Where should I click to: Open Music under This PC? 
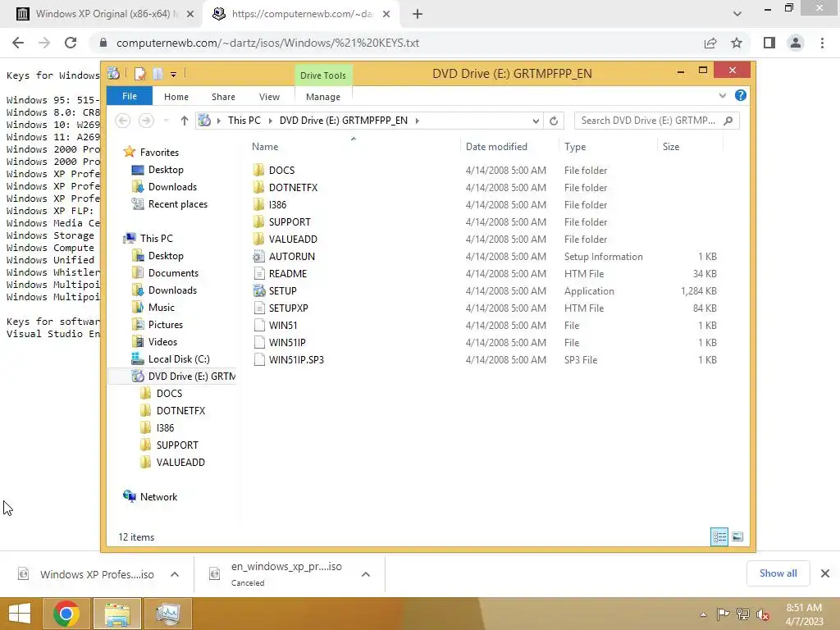tap(162, 308)
